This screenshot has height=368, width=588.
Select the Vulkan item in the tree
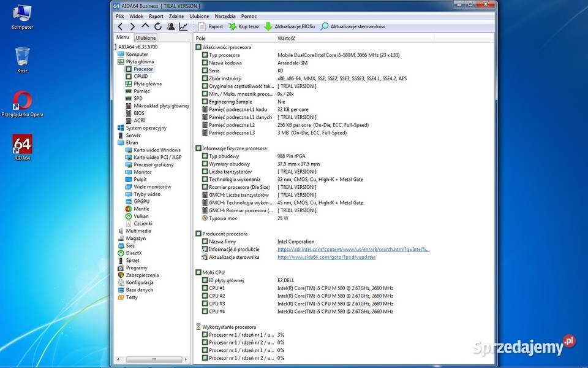pos(141,217)
